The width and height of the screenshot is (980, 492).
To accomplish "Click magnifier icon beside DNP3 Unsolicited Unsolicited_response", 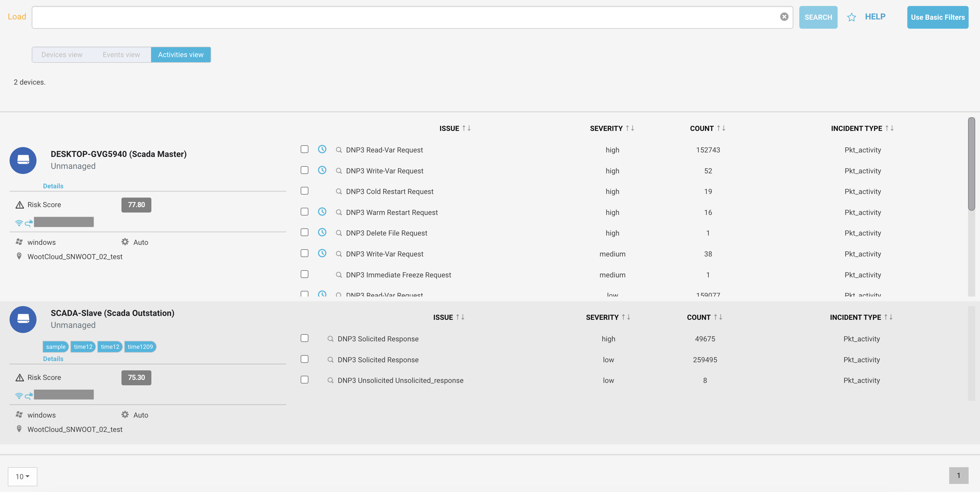I will [330, 380].
